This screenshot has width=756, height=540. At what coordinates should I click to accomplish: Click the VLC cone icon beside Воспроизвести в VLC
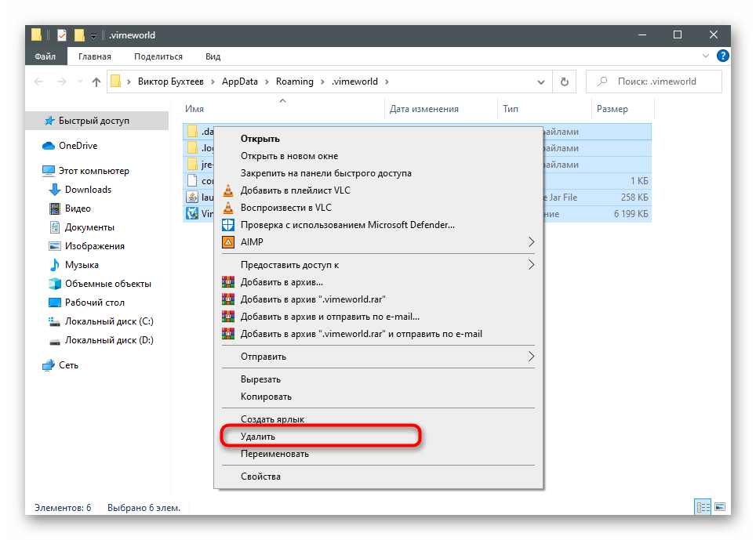228,208
